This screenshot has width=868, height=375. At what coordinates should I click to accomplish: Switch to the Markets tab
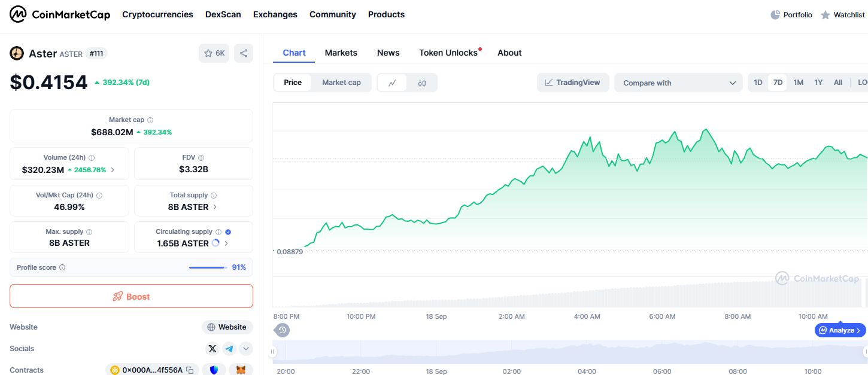coord(341,53)
